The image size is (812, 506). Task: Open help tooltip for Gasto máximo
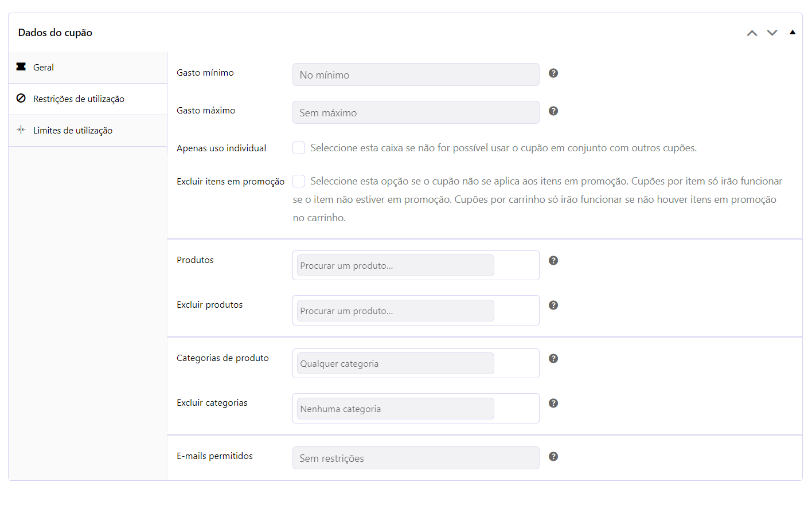(x=553, y=111)
